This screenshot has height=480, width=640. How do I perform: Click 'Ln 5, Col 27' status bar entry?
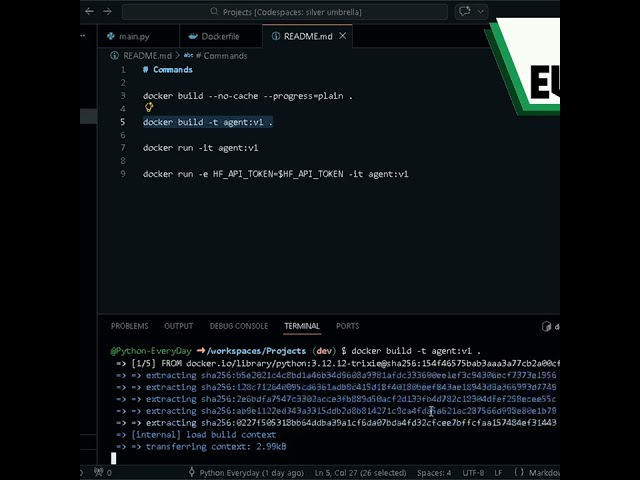click(360, 473)
